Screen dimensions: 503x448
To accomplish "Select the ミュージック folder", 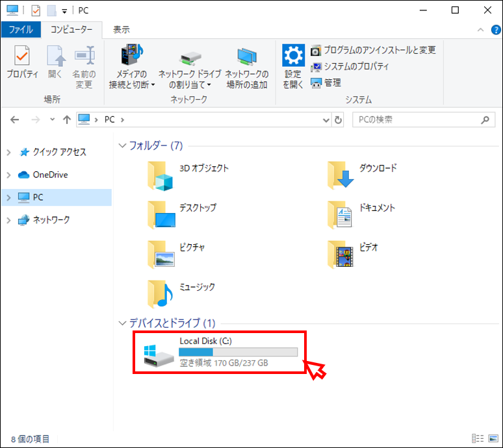I will [x=181, y=294].
